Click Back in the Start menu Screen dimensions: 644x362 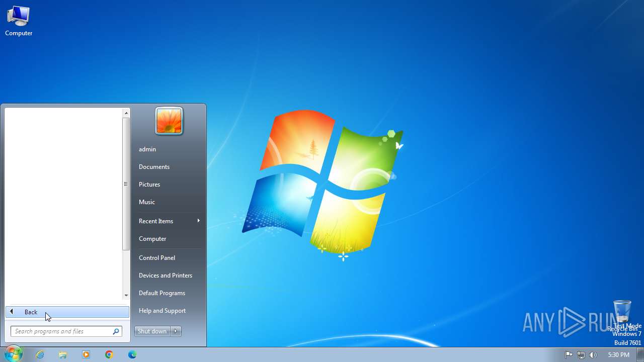[67, 312]
